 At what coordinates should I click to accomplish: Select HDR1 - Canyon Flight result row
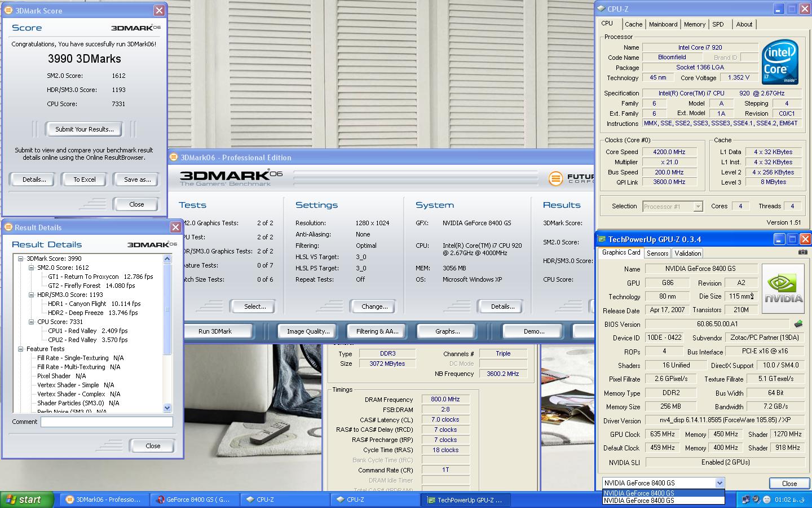pyautogui.click(x=94, y=304)
